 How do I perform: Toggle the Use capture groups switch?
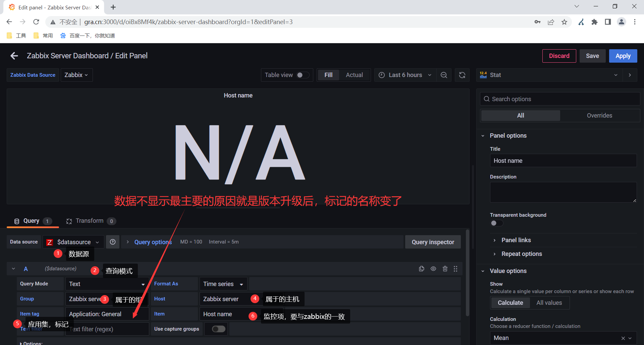tap(219, 329)
